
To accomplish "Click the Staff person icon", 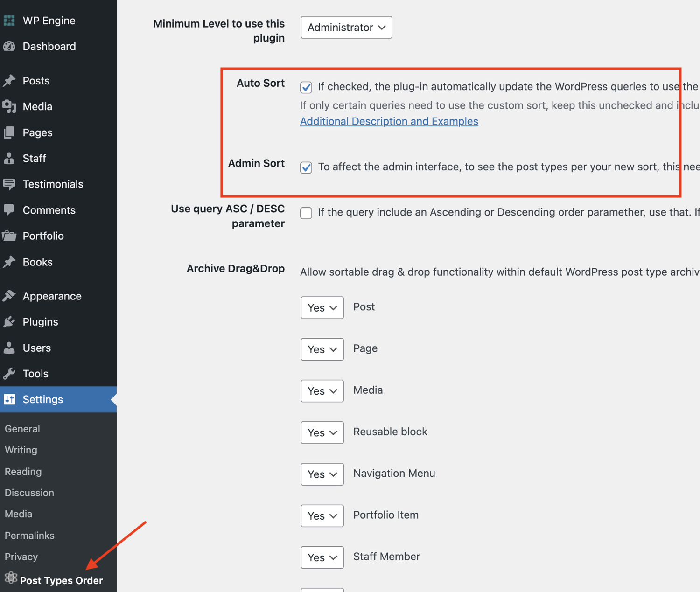I will [x=9, y=158].
